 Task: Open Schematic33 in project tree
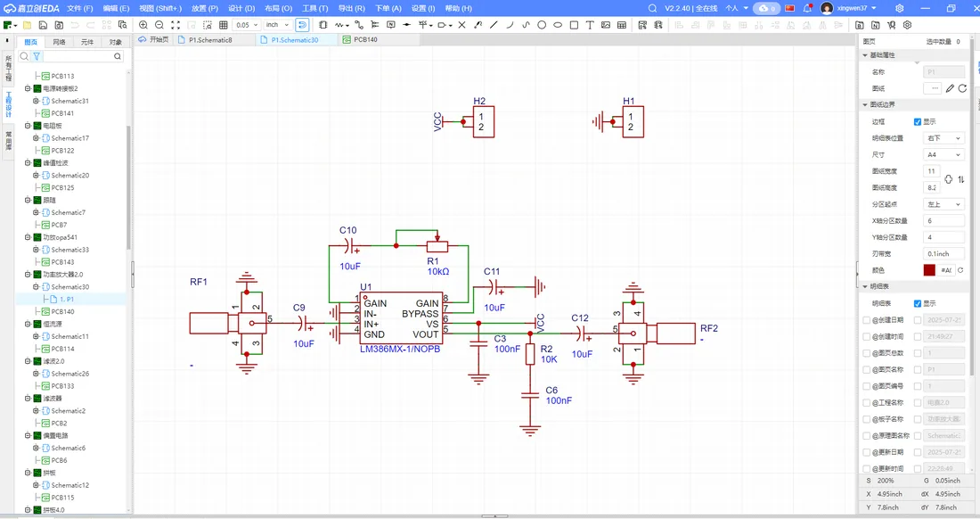tap(70, 250)
